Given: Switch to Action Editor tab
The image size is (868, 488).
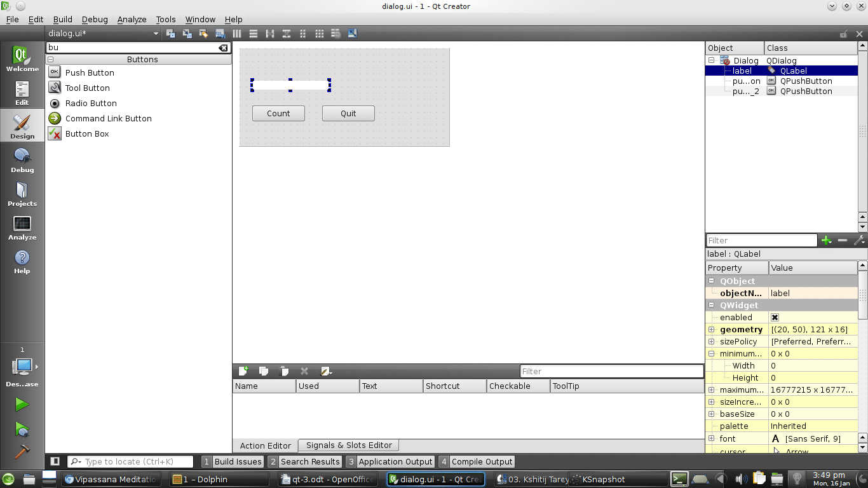Looking at the screenshot, I should [265, 445].
